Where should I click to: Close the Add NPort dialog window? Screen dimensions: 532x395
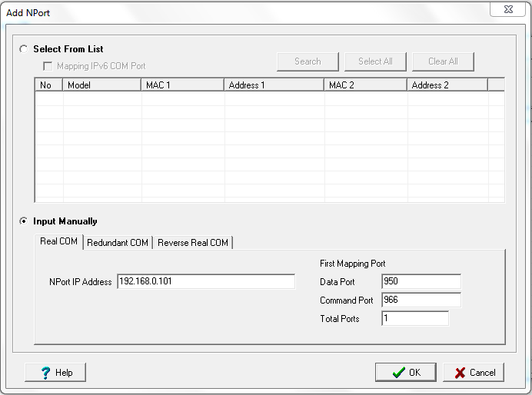[x=508, y=9]
